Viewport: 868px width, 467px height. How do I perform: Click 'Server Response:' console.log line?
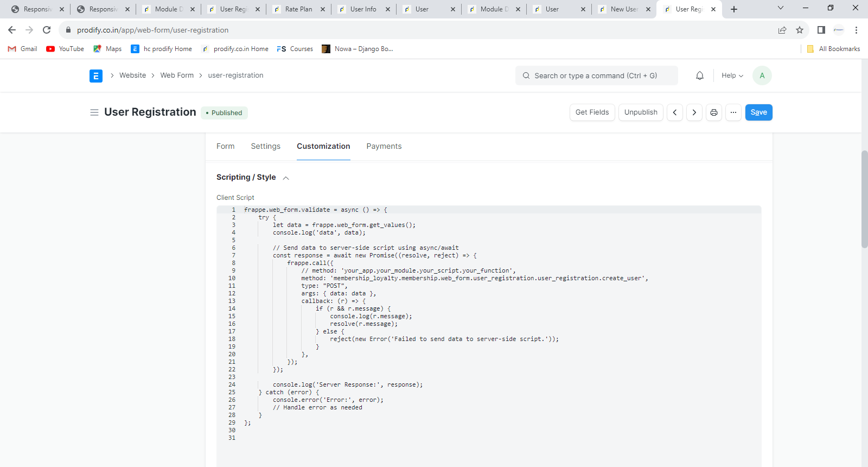point(348,384)
